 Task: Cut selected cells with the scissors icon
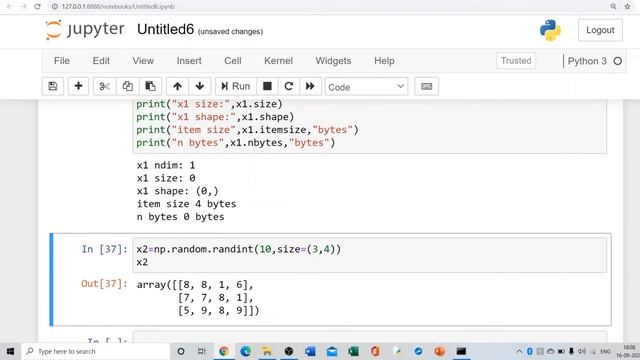[x=104, y=86]
